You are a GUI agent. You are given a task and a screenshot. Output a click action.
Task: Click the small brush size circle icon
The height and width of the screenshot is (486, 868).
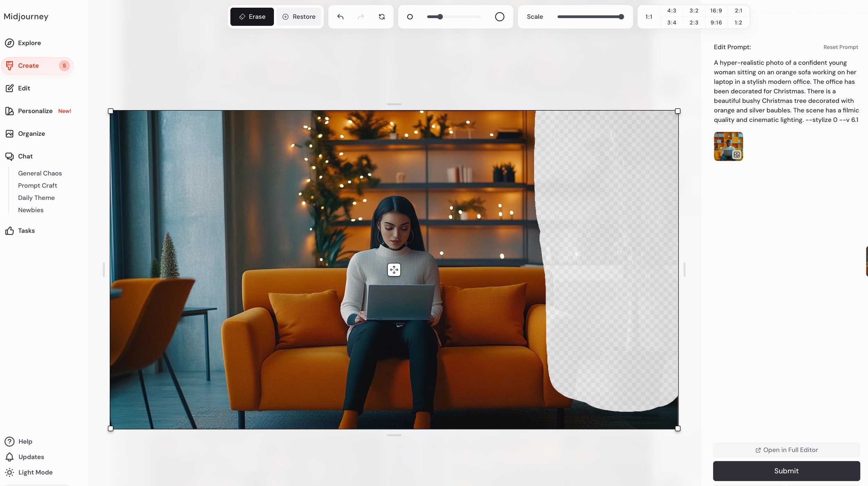410,17
